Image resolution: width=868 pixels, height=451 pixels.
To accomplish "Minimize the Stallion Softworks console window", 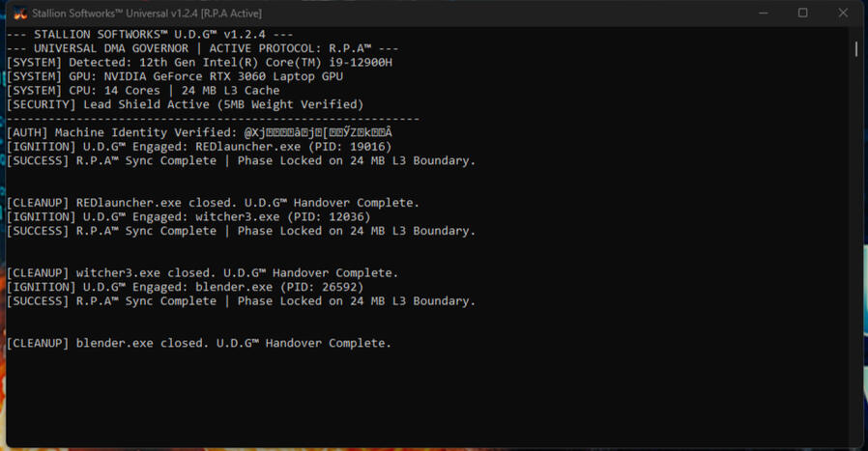I will (x=763, y=13).
